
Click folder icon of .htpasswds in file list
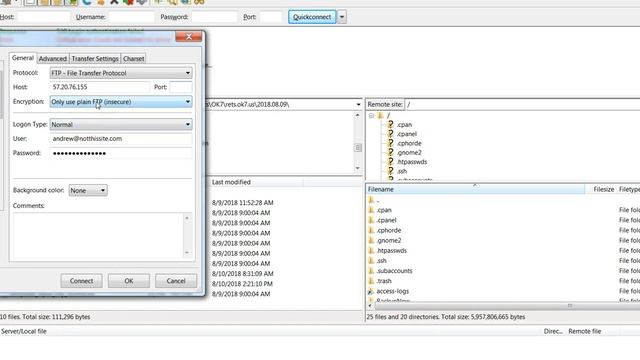coord(371,251)
